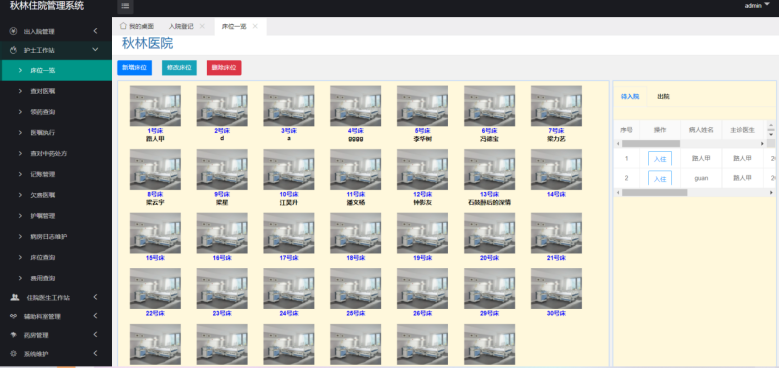Click the 护士工作站 flame icon
Viewport: 779px width, 368px height.
(13, 50)
